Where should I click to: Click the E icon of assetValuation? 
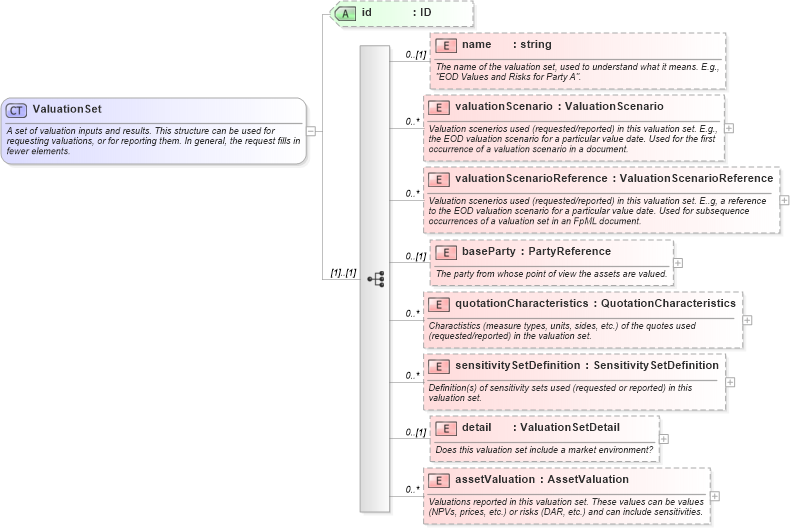point(439,481)
